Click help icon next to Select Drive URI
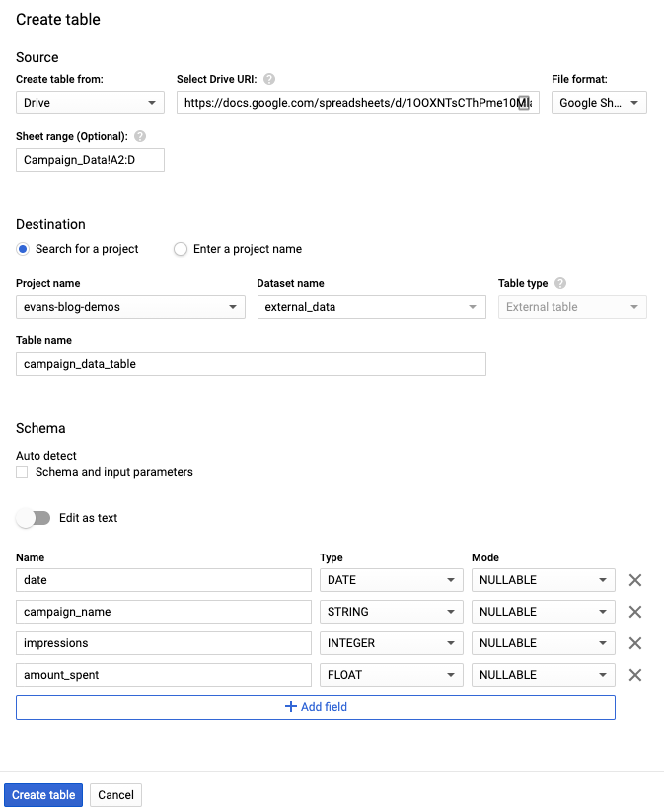Screen dimensions: 664x812 point(269,79)
